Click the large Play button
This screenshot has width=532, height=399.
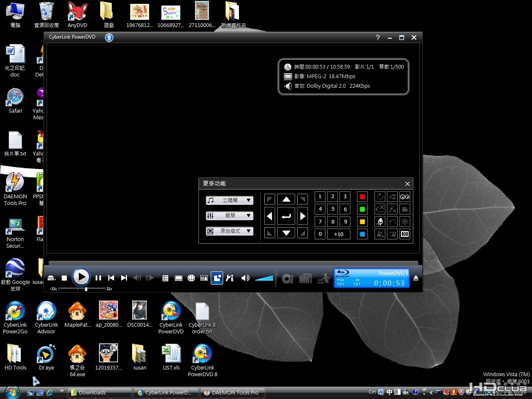click(x=81, y=277)
